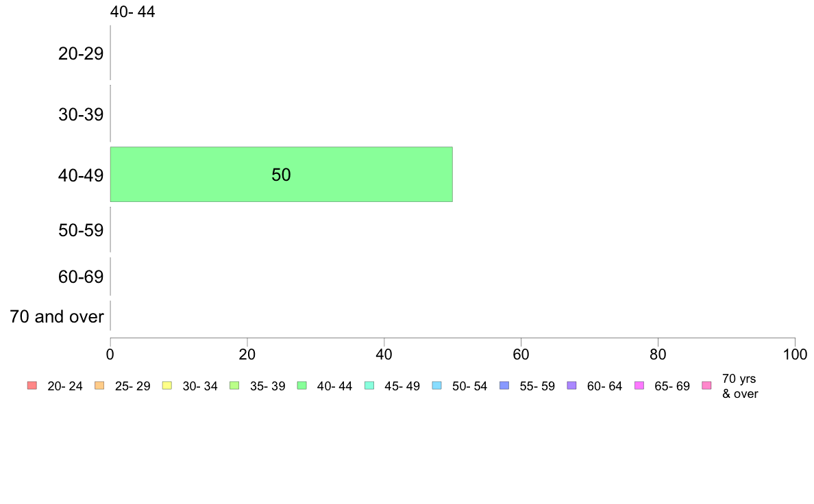Click the teal 45-49 legend swatch
814x504 pixels.
click(369, 385)
